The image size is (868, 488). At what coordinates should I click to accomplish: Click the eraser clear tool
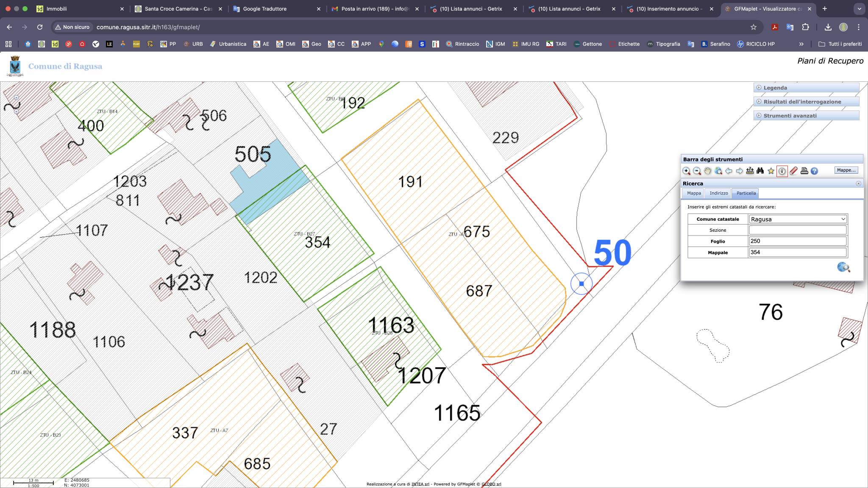click(x=793, y=171)
